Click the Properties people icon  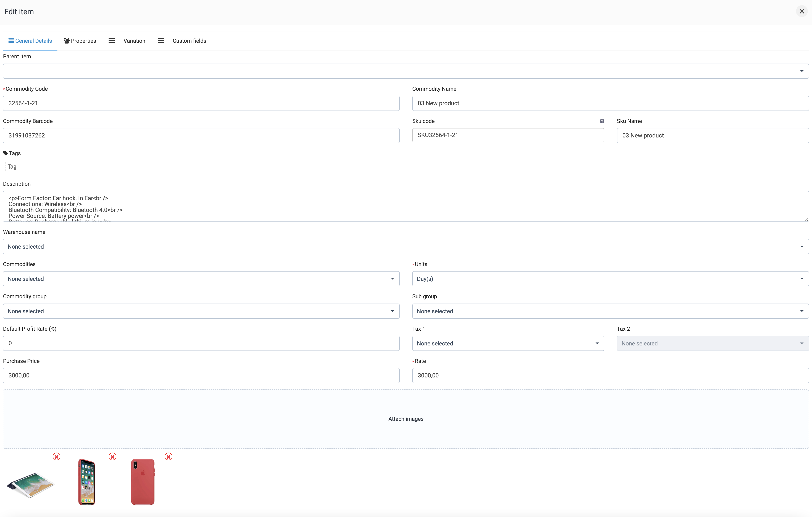(67, 41)
